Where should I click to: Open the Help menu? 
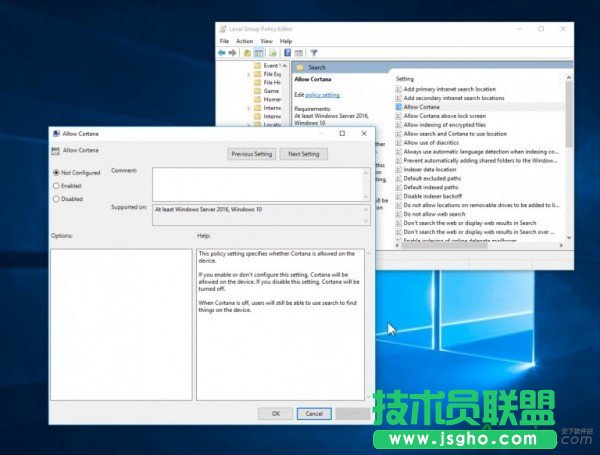pyautogui.click(x=286, y=41)
